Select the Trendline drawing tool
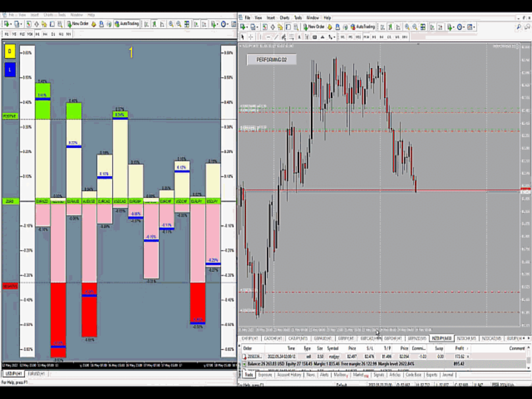This screenshot has width=532, height=399. (x=276, y=37)
